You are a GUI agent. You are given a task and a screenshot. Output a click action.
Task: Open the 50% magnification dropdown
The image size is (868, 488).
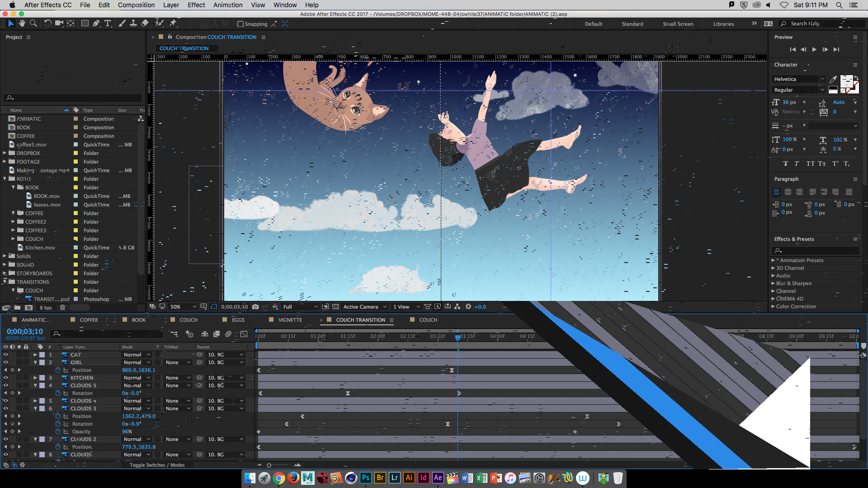point(183,307)
